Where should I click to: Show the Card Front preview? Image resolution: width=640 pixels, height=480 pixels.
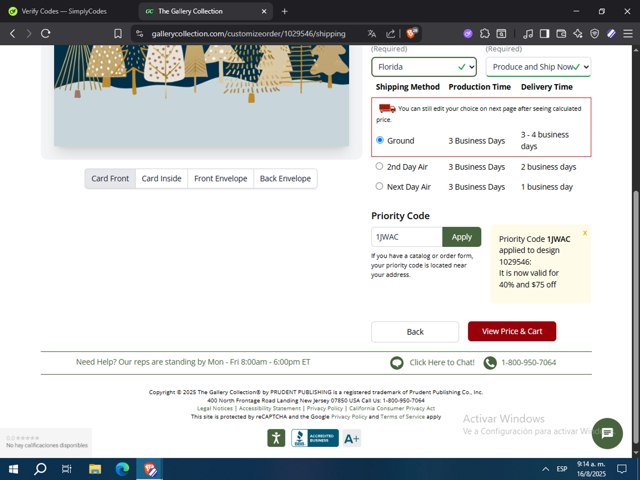[x=110, y=178]
